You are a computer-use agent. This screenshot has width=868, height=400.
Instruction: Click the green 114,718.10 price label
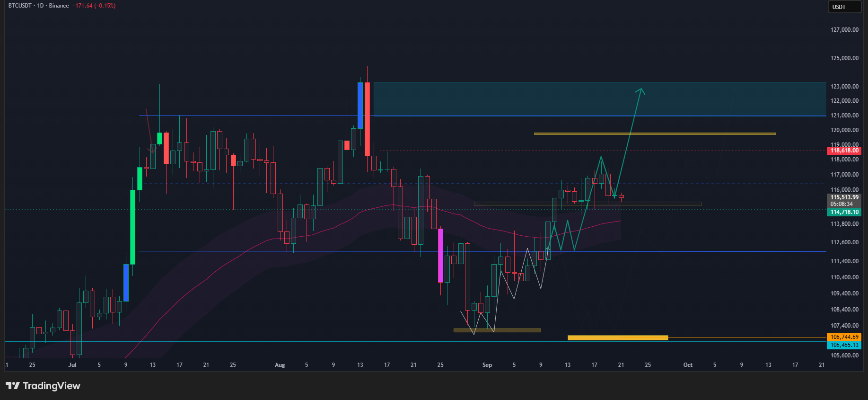844,212
